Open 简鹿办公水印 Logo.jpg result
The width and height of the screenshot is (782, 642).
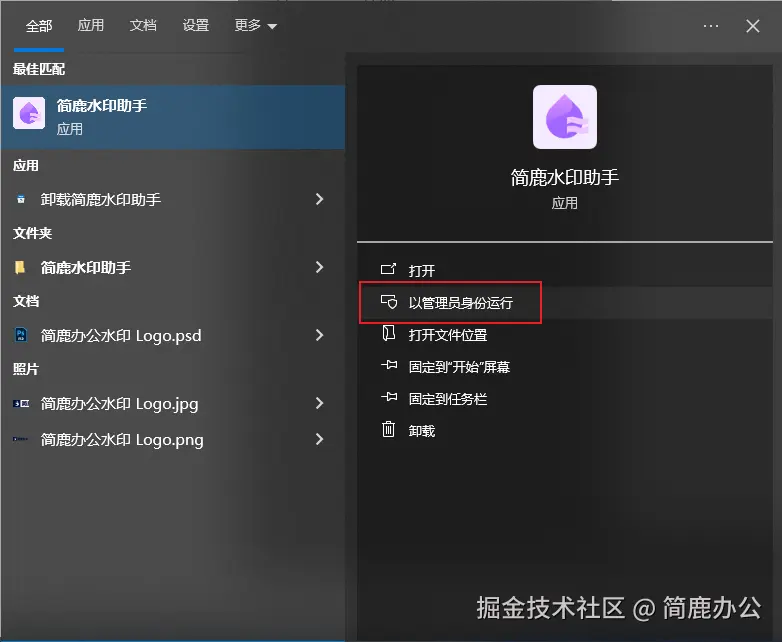[x=173, y=403]
